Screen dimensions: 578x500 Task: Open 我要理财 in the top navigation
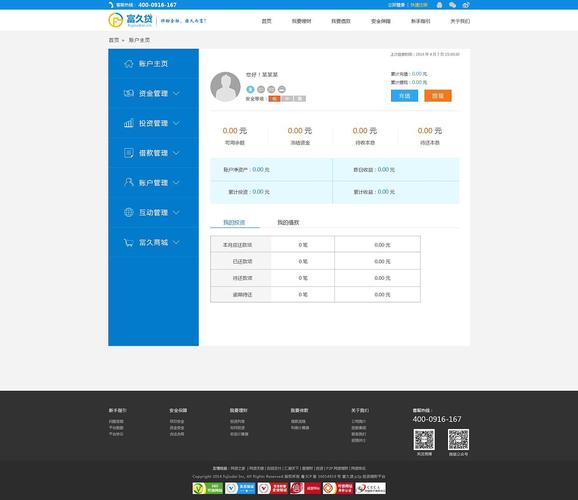pos(302,21)
